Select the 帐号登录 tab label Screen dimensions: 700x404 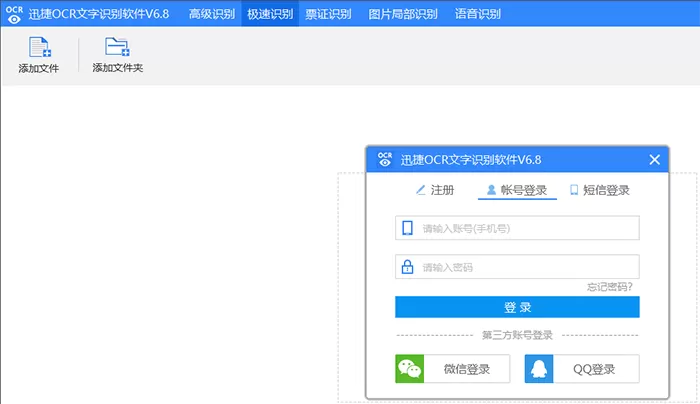(x=524, y=190)
